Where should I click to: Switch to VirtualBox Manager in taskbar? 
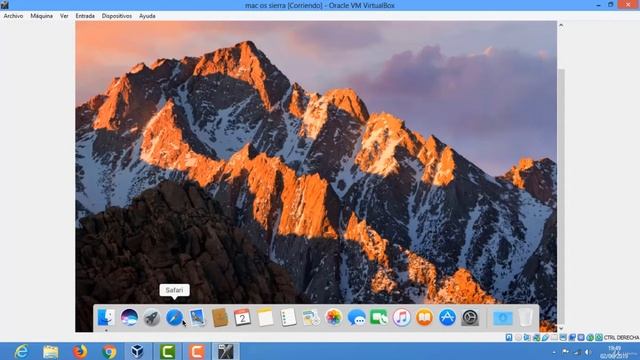click(x=138, y=351)
